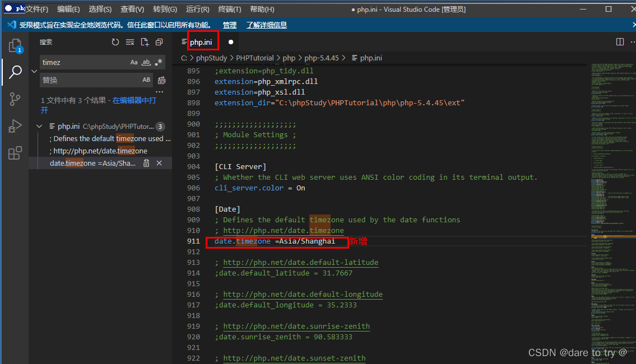This screenshot has height=364, width=636.
Task: Open the 运行(R) menu
Action: [x=198, y=9]
